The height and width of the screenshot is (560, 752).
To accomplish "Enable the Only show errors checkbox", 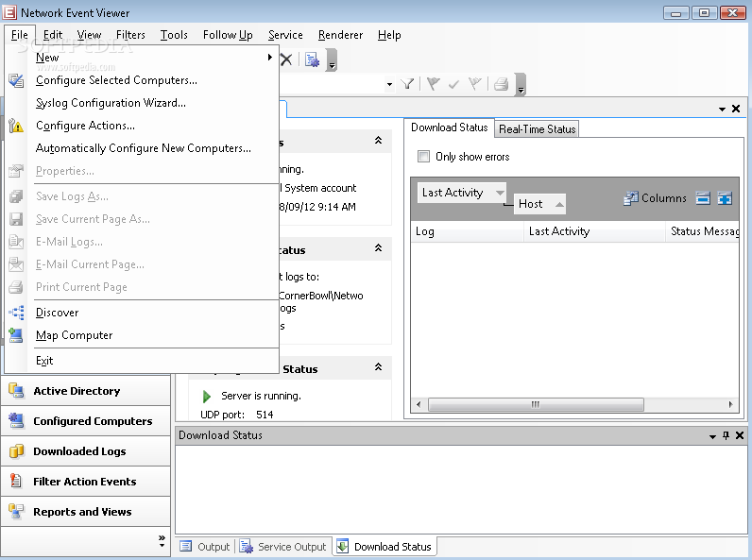I will click(x=423, y=157).
